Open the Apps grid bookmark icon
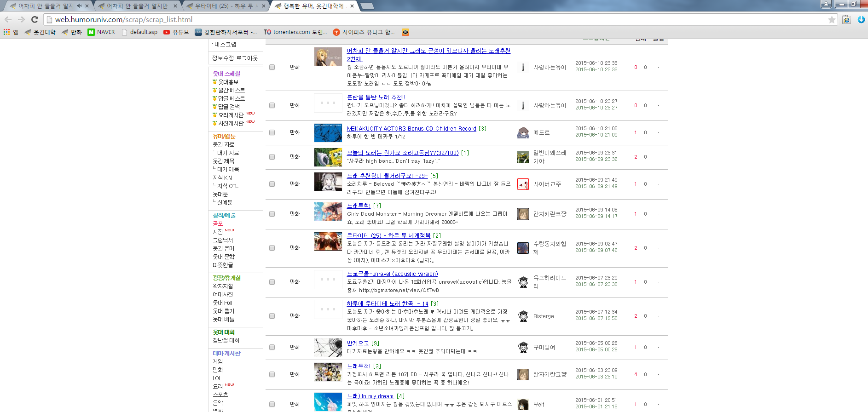Viewport: 868px width, 412px height. (6, 32)
